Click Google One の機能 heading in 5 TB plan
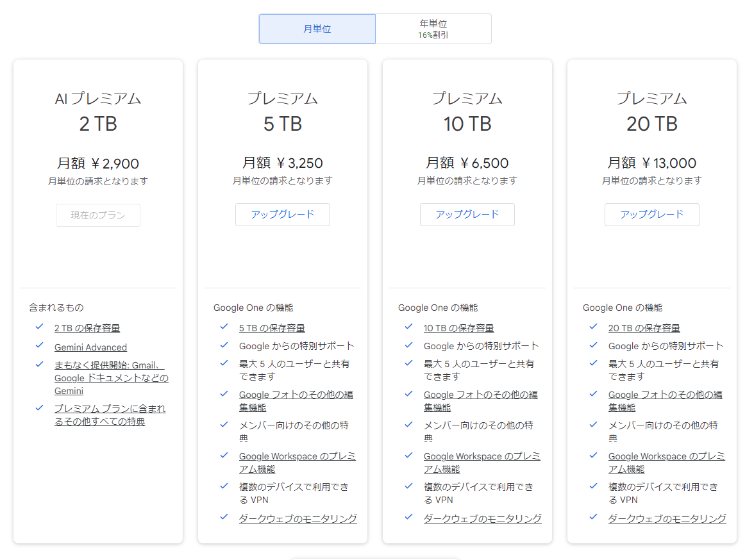 [x=253, y=308]
